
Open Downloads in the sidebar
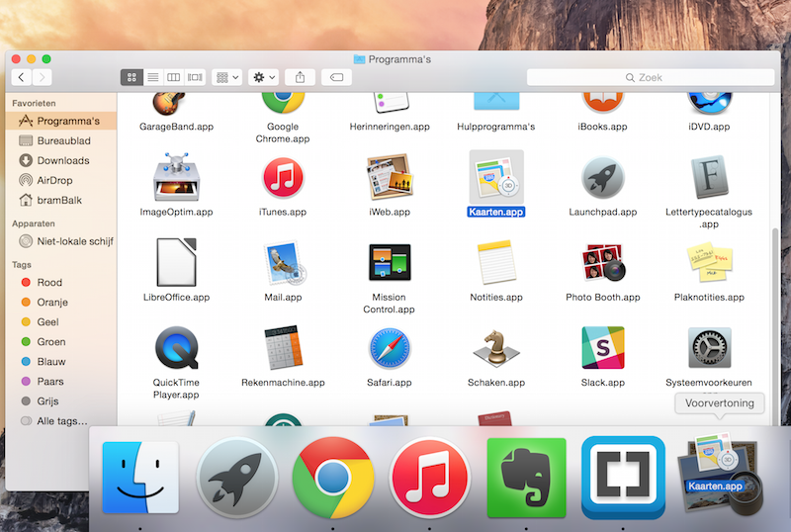(x=61, y=160)
